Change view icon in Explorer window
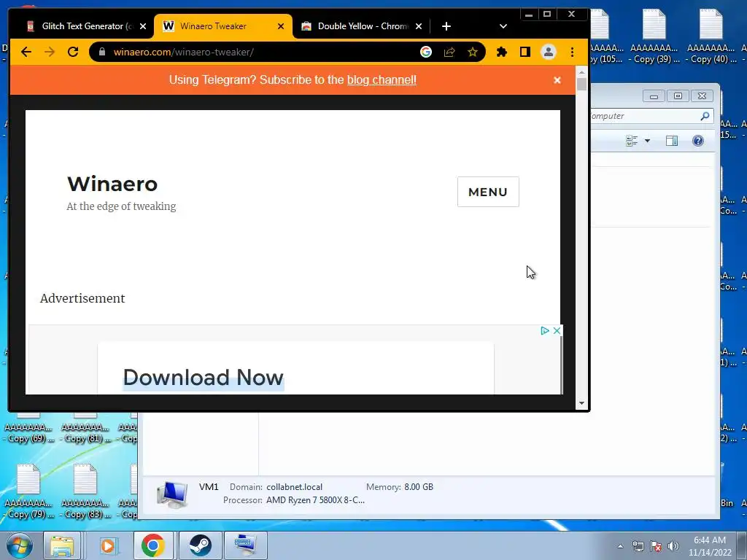 [x=632, y=141]
